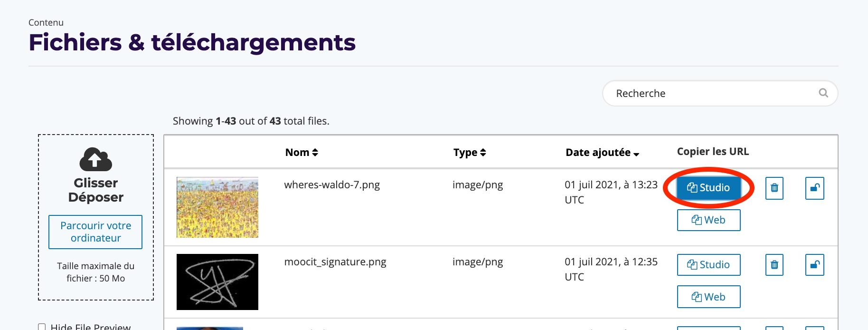Delete moocit_signature.png using trash icon
Image resolution: width=868 pixels, height=330 pixels.
pyautogui.click(x=774, y=265)
